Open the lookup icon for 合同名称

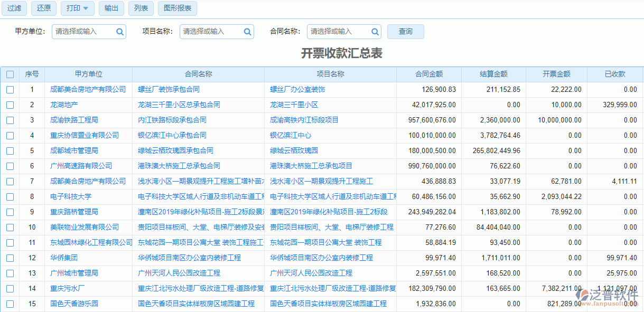(x=375, y=32)
